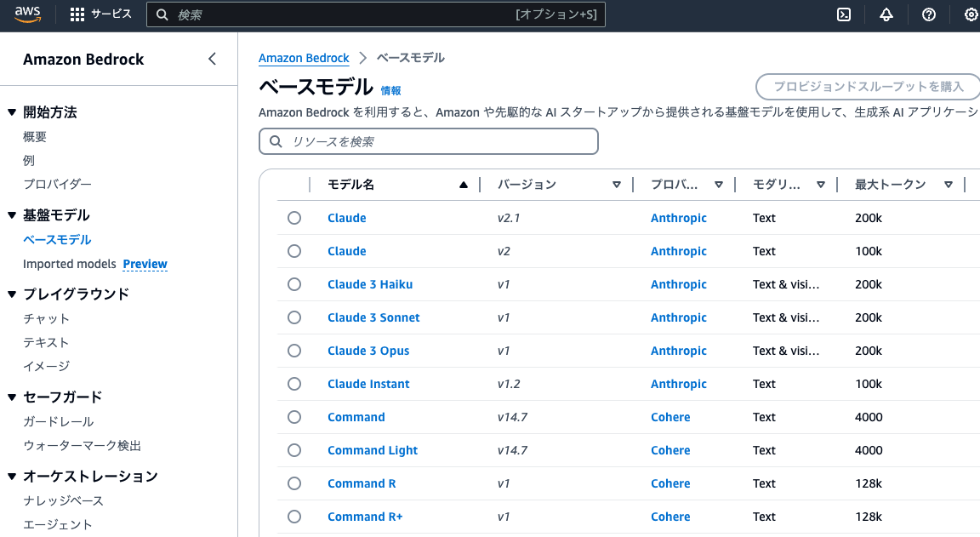Select the Claude 3 Opus radio button
Screen dimensions: 980x537
click(294, 351)
